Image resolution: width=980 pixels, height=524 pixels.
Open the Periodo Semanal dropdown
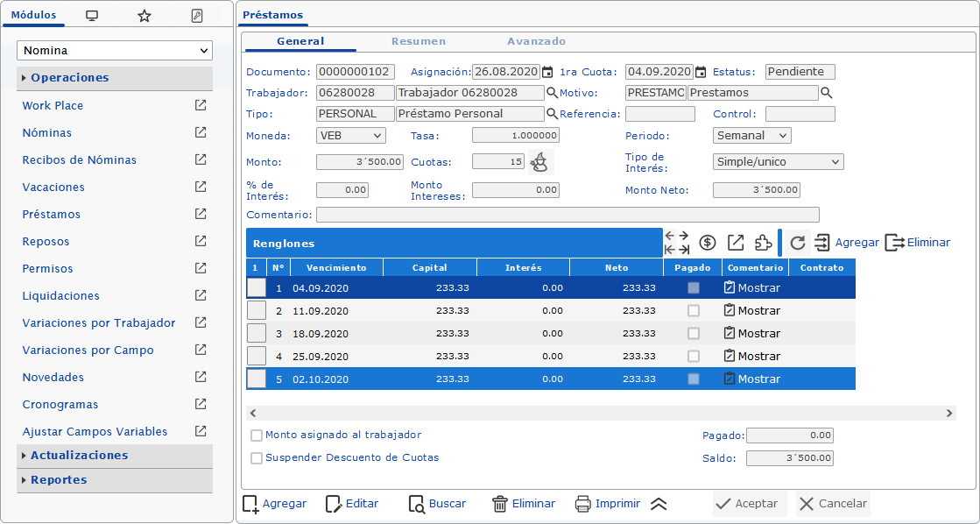pos(752,136)
